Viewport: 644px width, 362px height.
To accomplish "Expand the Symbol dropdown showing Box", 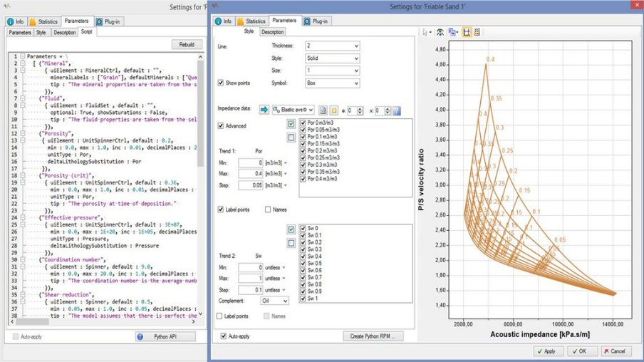I will click(332, 83).
